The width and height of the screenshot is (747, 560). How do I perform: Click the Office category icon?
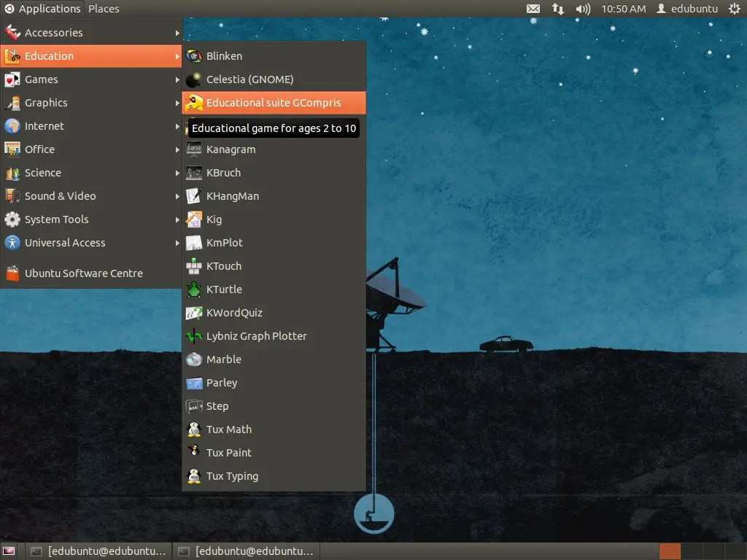point(12,149)
